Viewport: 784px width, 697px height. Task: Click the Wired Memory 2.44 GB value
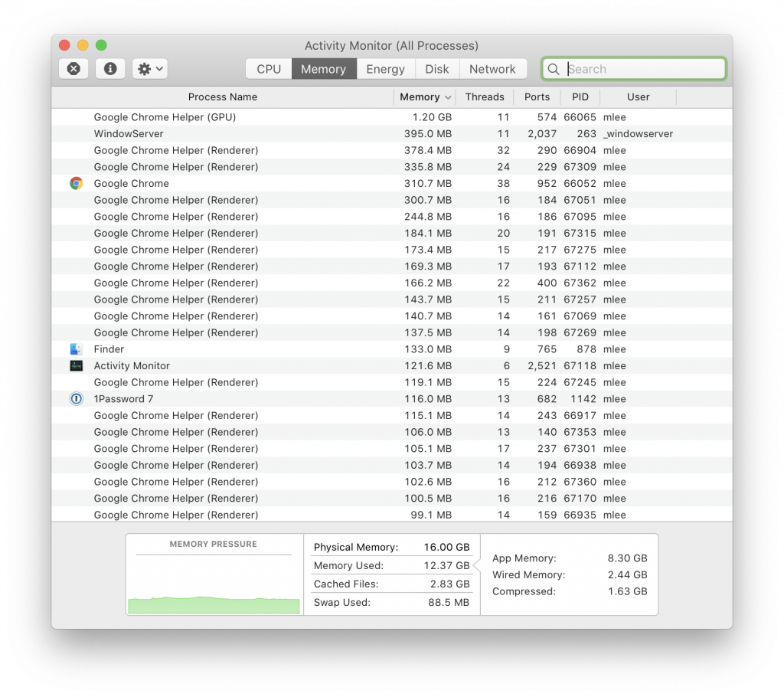point(628,574)
